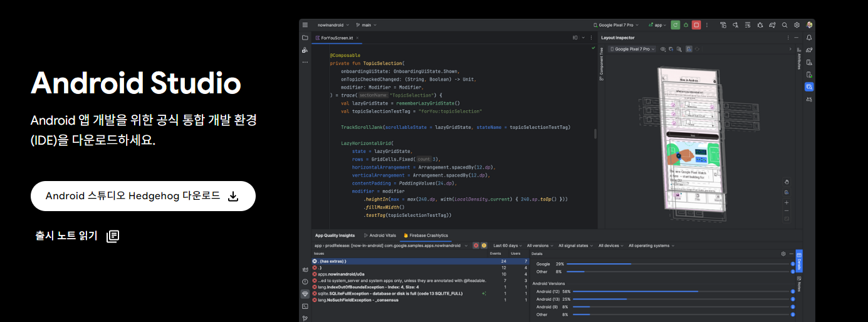The width and height of the screenshot is (868, 322).
Task: Open the Resource Manager sidebar icon
Action: (305, 50)
